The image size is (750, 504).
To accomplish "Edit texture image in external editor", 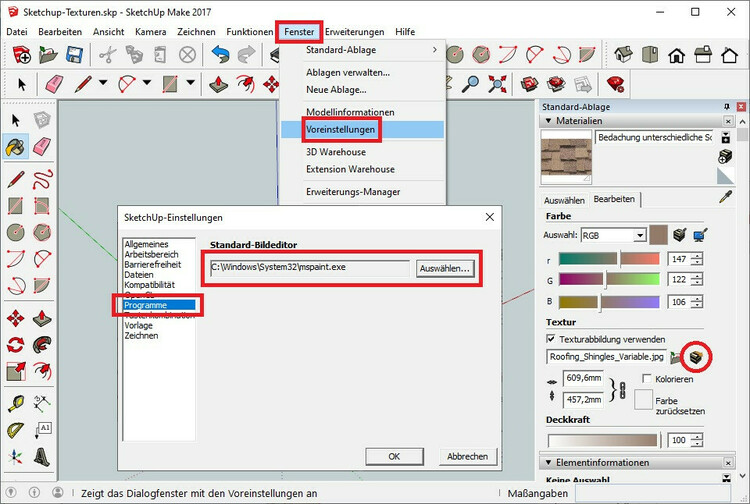I will tap(696, 357).
